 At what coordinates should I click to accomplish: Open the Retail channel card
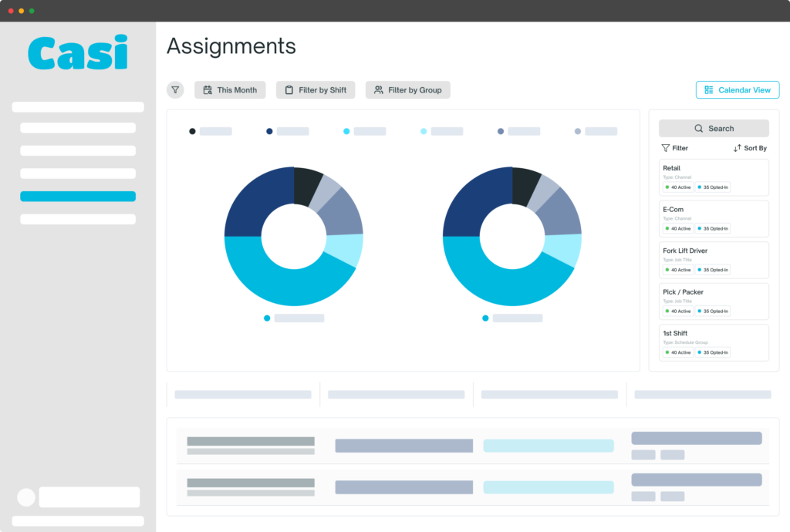(x=714, y=177)
